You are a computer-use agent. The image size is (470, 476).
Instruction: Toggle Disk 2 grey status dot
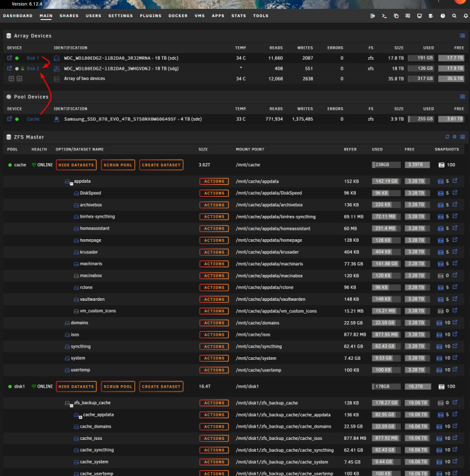(x=17, y=69)
